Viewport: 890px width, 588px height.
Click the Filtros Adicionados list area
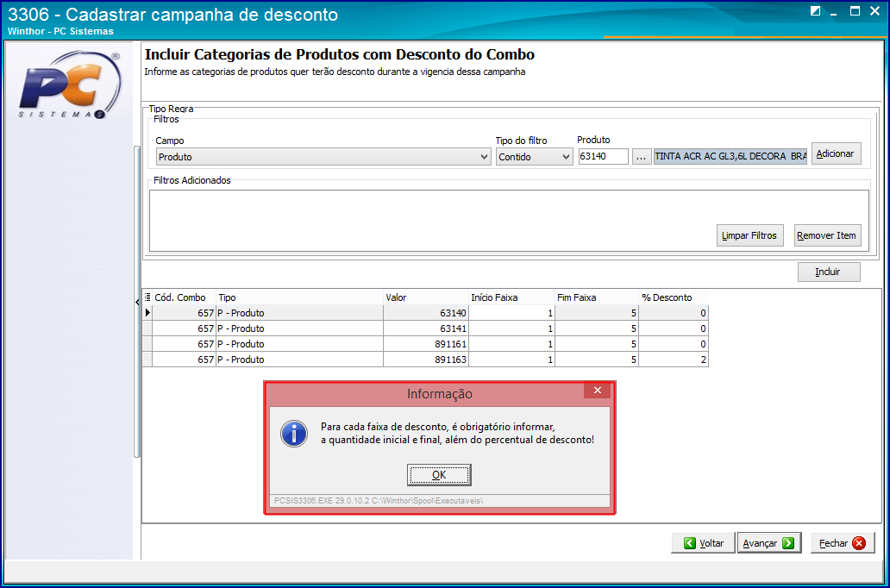[509, 220]
